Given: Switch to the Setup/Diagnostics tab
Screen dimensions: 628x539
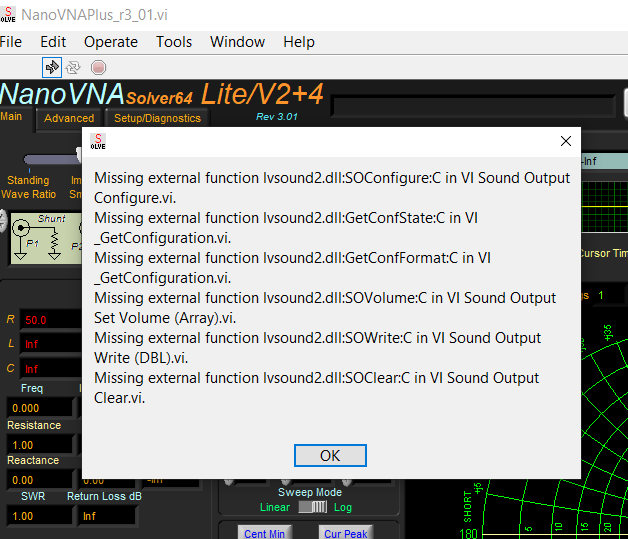Looking at the screenshot, I should pyautogui.click(x=157, y=118).
